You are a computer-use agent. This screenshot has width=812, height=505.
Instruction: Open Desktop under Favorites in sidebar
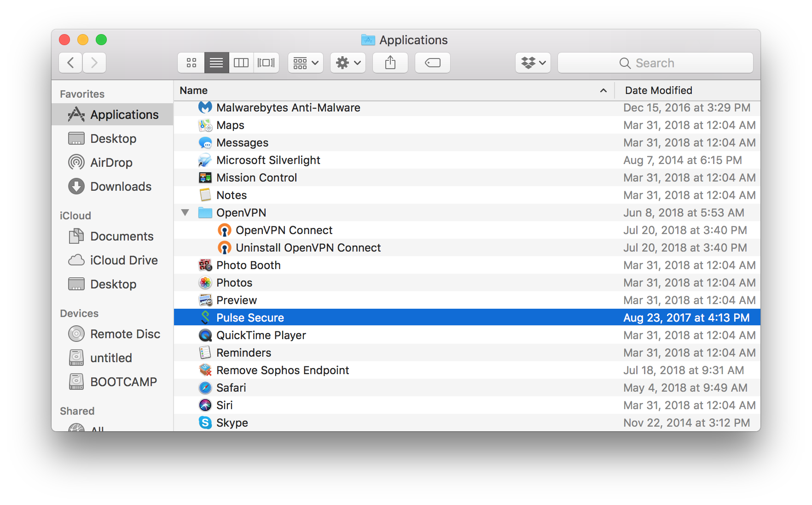point(112,139)
